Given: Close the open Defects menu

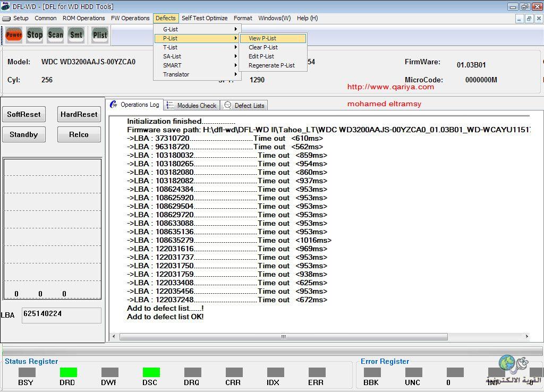Looking at the screenshot, I should pyautogui.click(x=166, y=18).
